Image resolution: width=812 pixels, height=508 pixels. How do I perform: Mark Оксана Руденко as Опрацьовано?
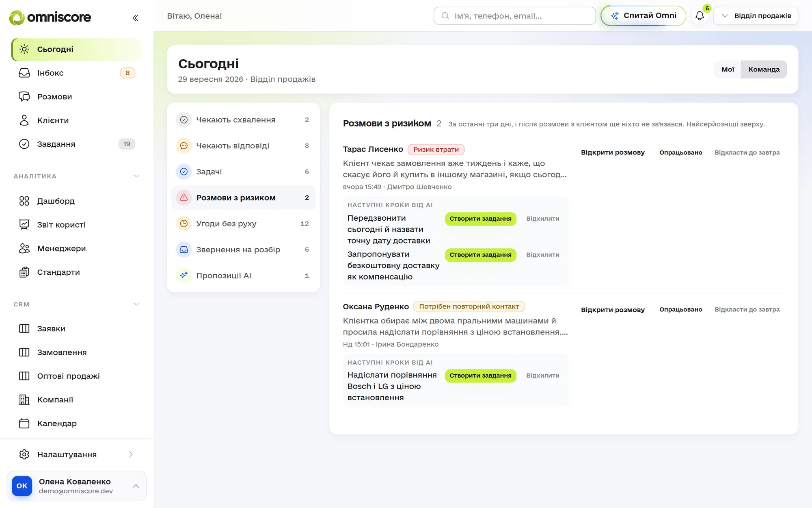pyautogui.click(x=680, y=309)
